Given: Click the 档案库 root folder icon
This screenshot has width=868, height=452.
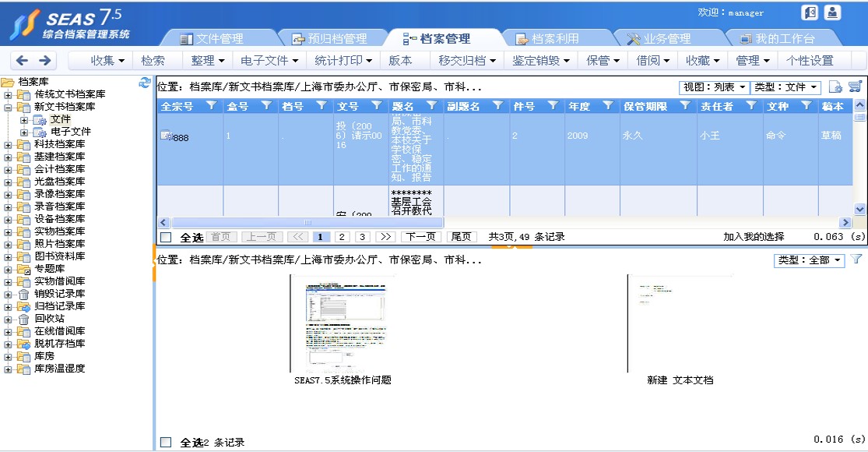Looking at the screenshot, I should [7, 82].
